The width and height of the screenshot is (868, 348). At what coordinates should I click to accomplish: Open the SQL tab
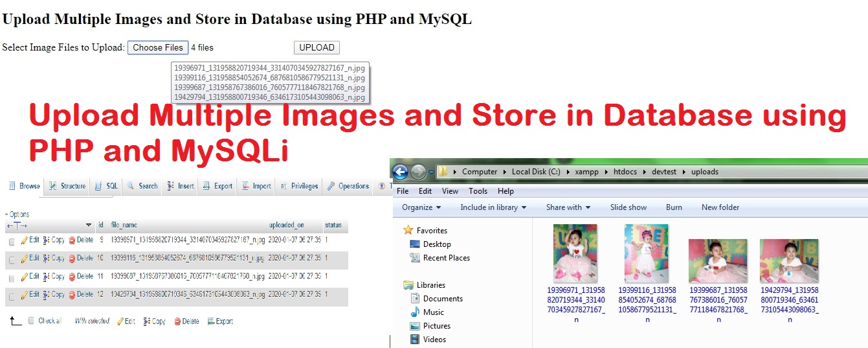click(107, 186)
